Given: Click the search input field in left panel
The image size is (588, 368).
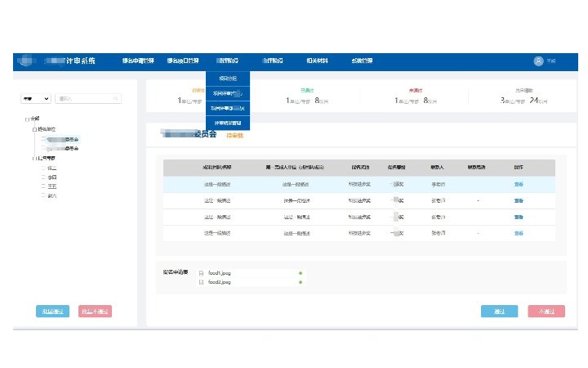Looking at the screenshot, I should coord(88,99).
